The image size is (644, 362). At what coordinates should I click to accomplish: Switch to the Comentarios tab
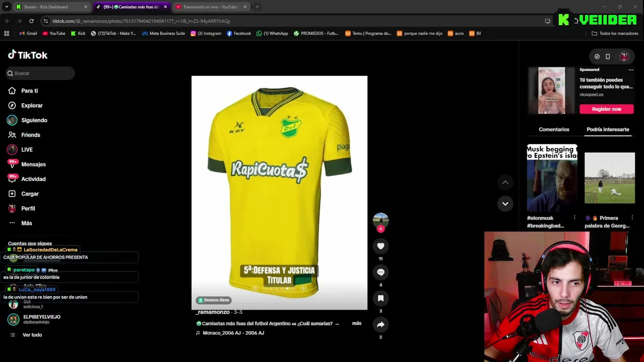click(554, 129)
